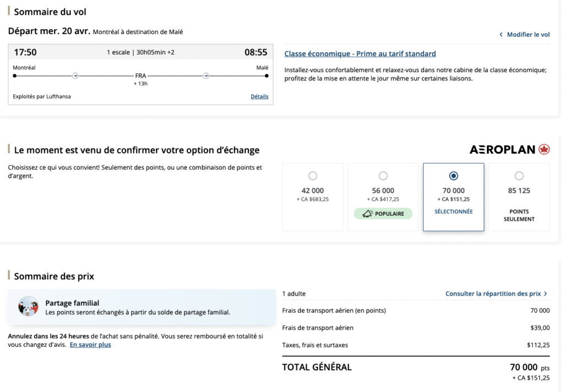Expand price breakdown via the right chevron
564x392 pixels.
pyautogui.click(x=546, y=294)
